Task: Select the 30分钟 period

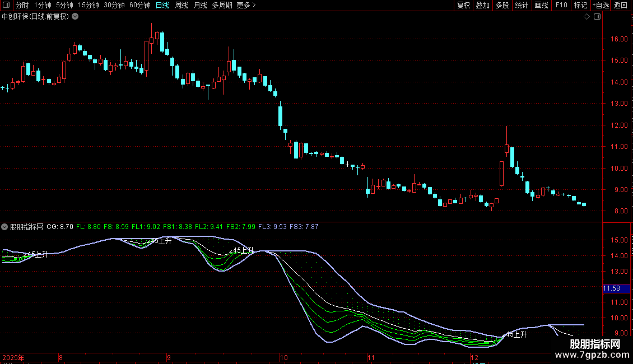Action: click(x=114, y=5)
